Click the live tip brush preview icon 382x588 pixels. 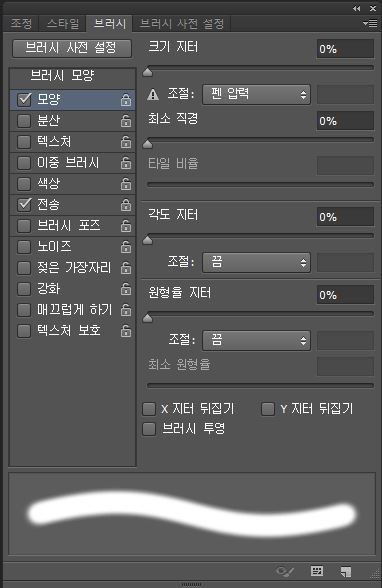click(x=285, y=572)
